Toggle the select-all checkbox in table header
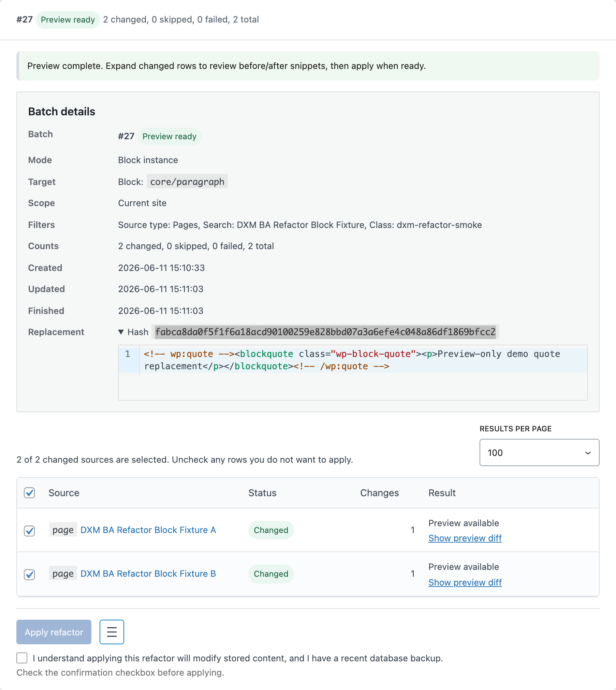Screen dimensions: 616x690 point(30,493)
